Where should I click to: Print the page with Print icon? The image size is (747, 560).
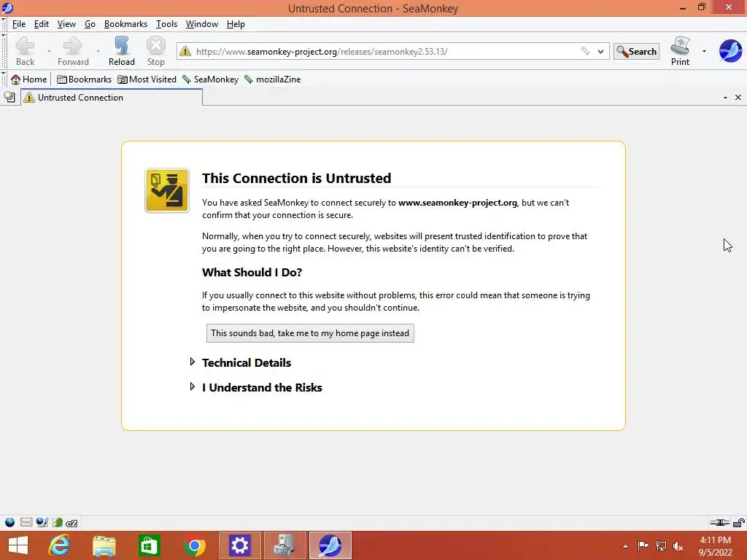pyautogui.click(x=680, y=51)
